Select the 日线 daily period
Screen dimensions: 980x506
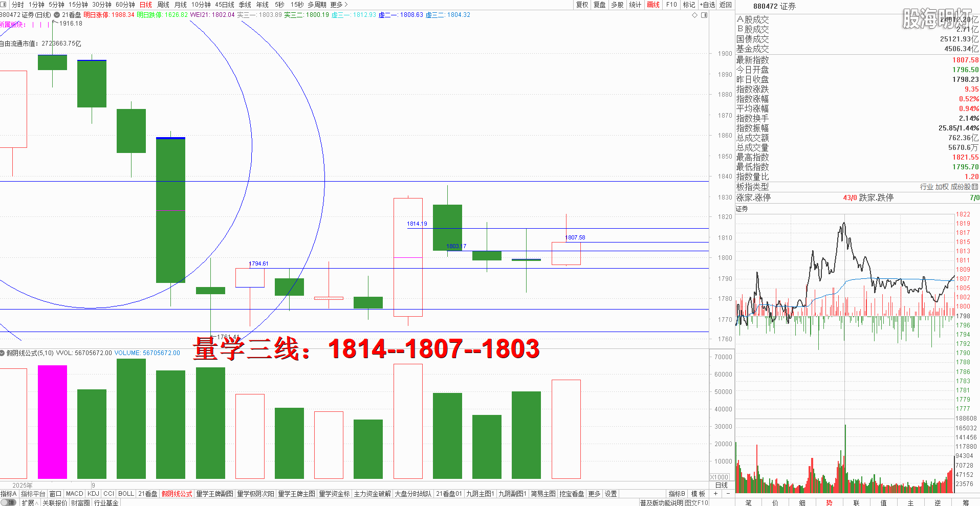pos(146,5)
